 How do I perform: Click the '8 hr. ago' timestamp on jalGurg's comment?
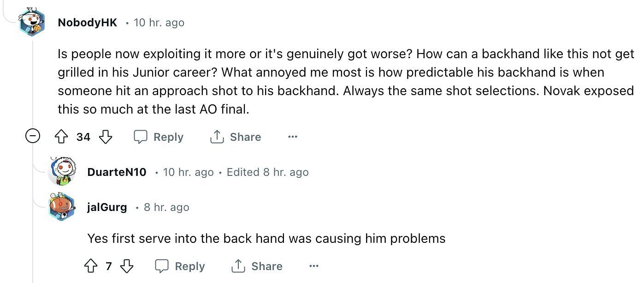[166, 207]
